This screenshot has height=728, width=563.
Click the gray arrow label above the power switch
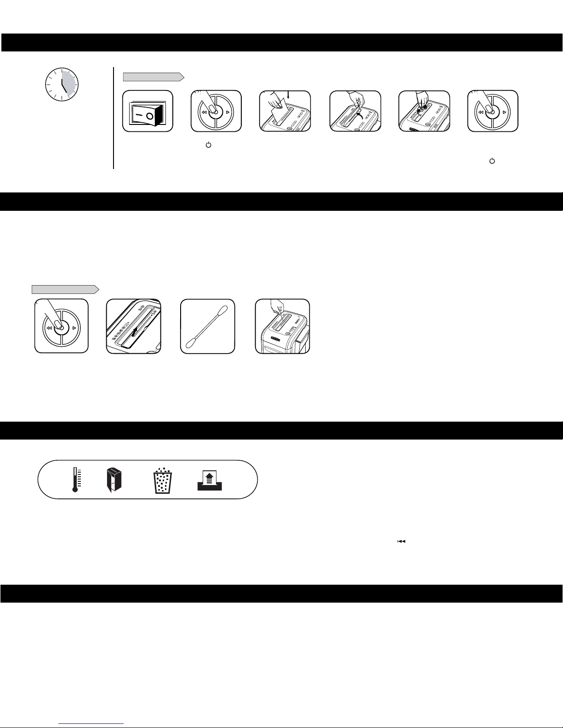click(154, 77)
